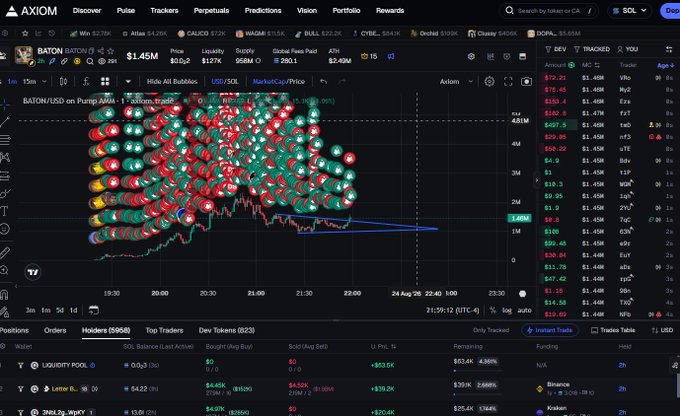Click the watchers eye icon showing 291
The width and height of the screenshot is (680, 416).
tap(107, 61)
